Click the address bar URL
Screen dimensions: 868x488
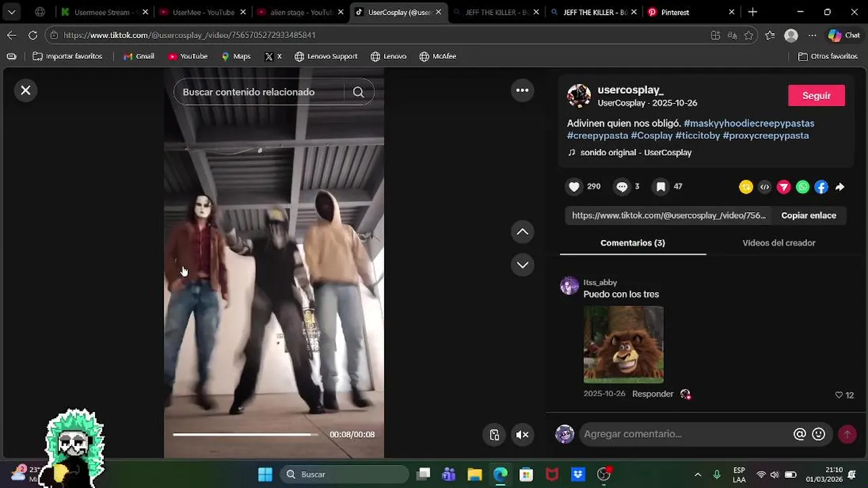click(x=189, y=35)
